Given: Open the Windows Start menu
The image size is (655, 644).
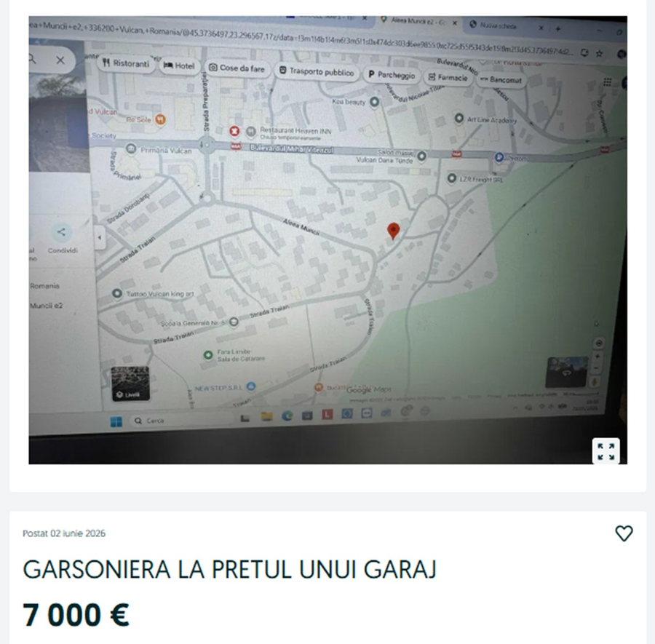Looking at the screenshot, I should 116,421.
